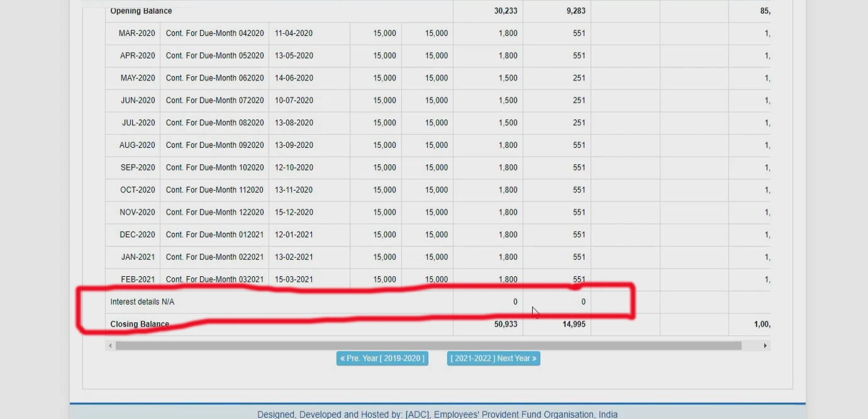Viewport: 868px width, 419px height.
Task: Select the Cont. For Due-Month 022021 entry
Action: (x=214, y=257)
